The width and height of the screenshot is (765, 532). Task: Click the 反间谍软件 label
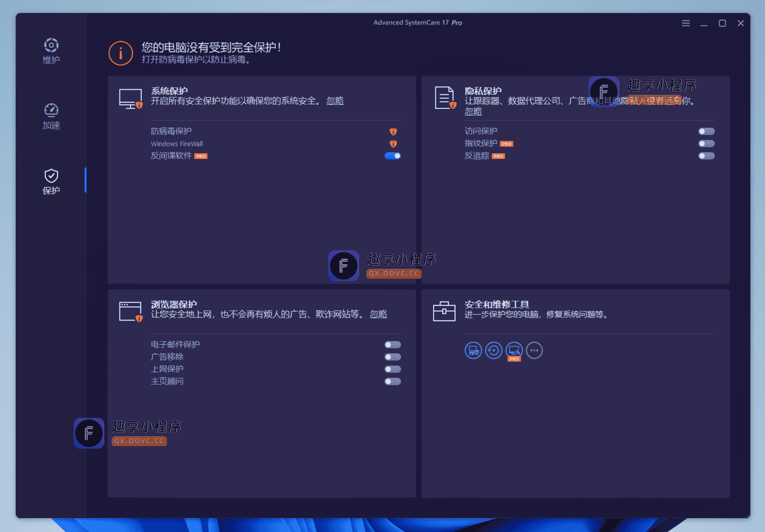(x=171, y=156)
